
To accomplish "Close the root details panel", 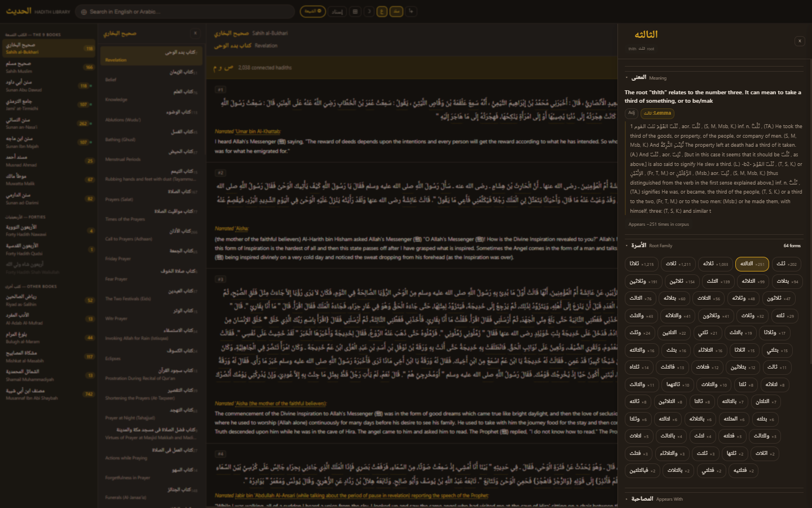I will 800,41.
